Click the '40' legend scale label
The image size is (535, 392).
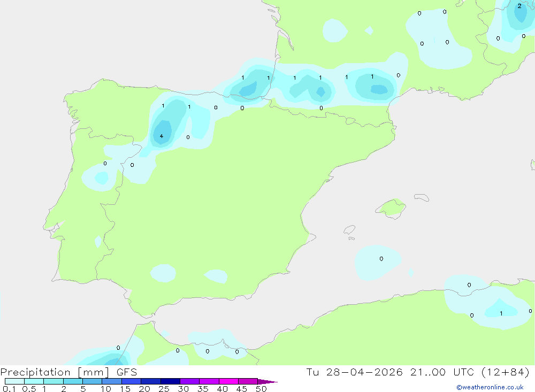point(222,389)
